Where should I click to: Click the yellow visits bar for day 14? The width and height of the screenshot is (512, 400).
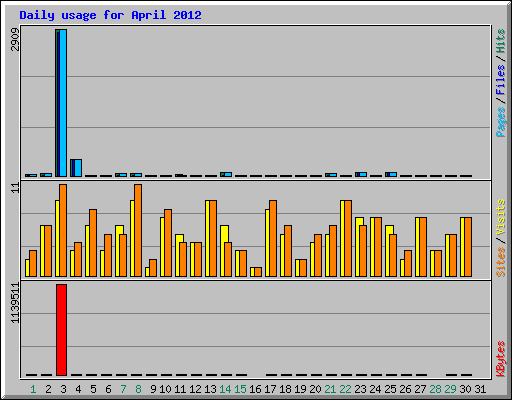tap(224, 251)
